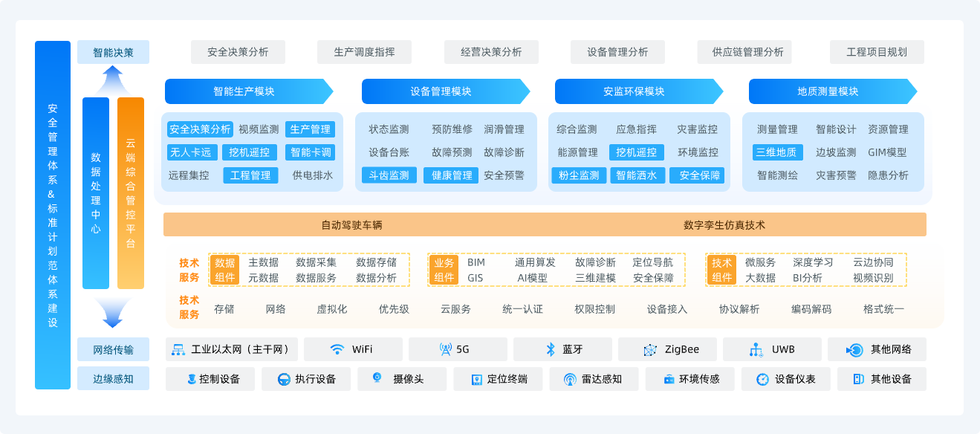Screen dimensions: 980x434
Task: Click the 定位终端 icon
Action: click(477, 379)
